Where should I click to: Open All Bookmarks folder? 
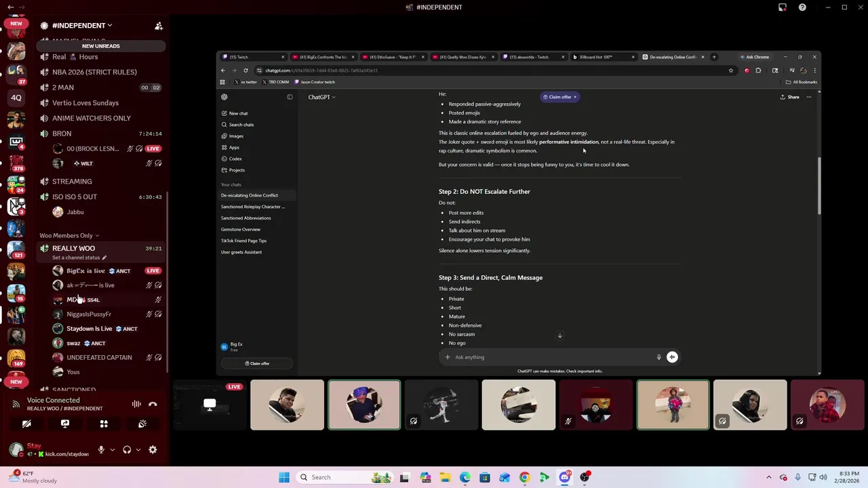tap(802, 82)
